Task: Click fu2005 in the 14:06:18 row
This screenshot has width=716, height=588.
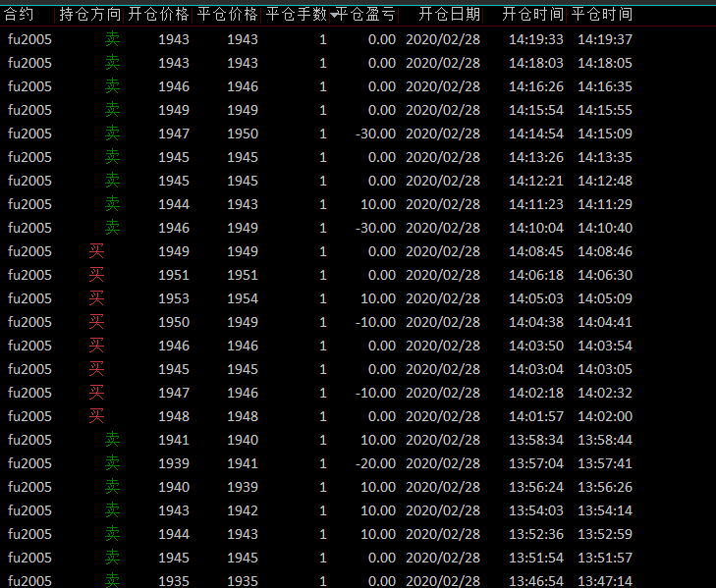Action: (29, 275)
